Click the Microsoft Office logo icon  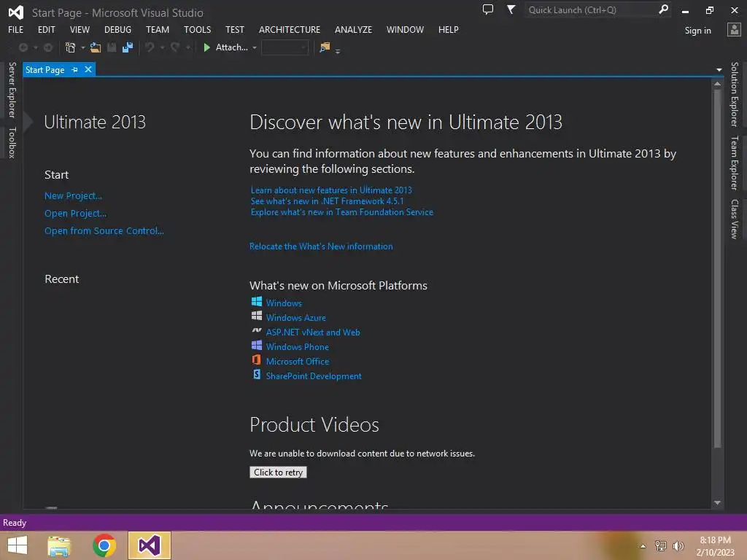[256, 360]
